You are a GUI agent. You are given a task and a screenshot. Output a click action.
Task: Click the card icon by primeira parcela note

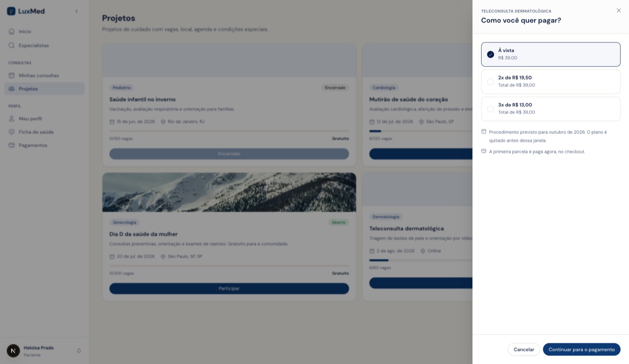pyautogui.click(x=484, y=151)
